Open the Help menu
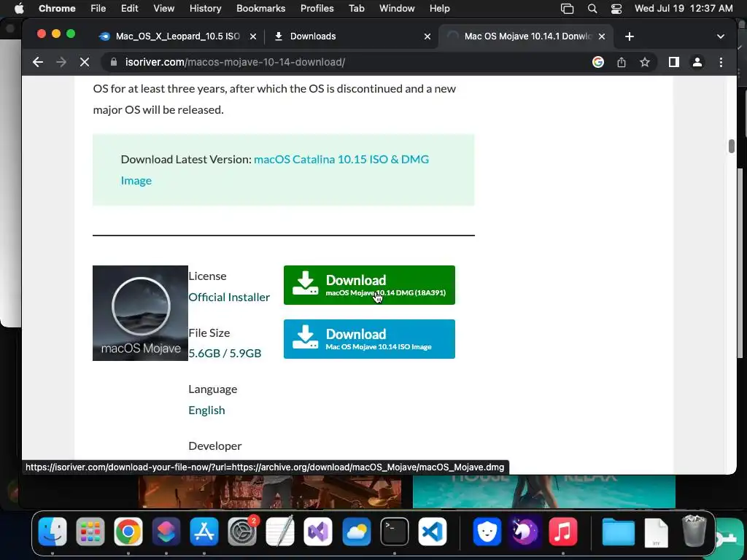This screenshot has height=560, width=747. [x=439, y=9]
